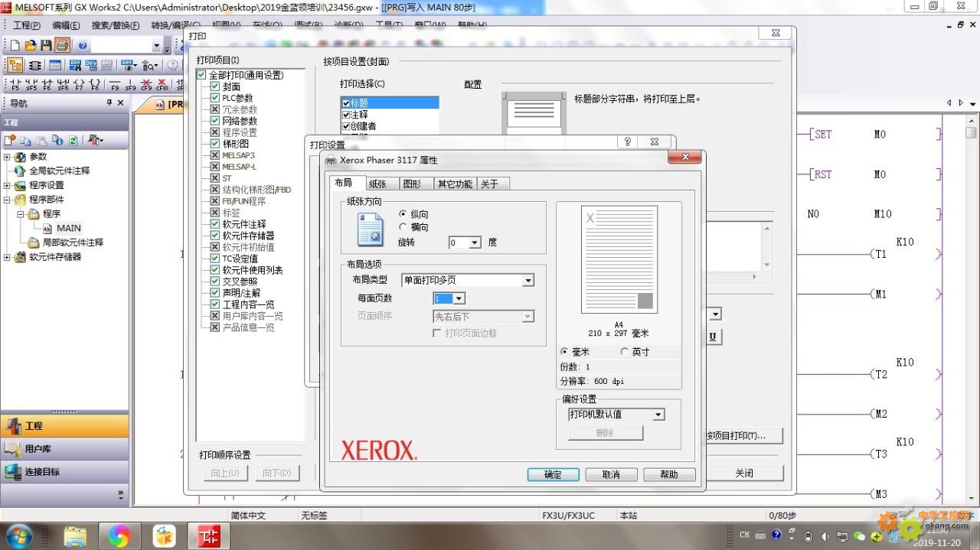Click the blue Help question-mark toolbar icon

coord(83,46)
